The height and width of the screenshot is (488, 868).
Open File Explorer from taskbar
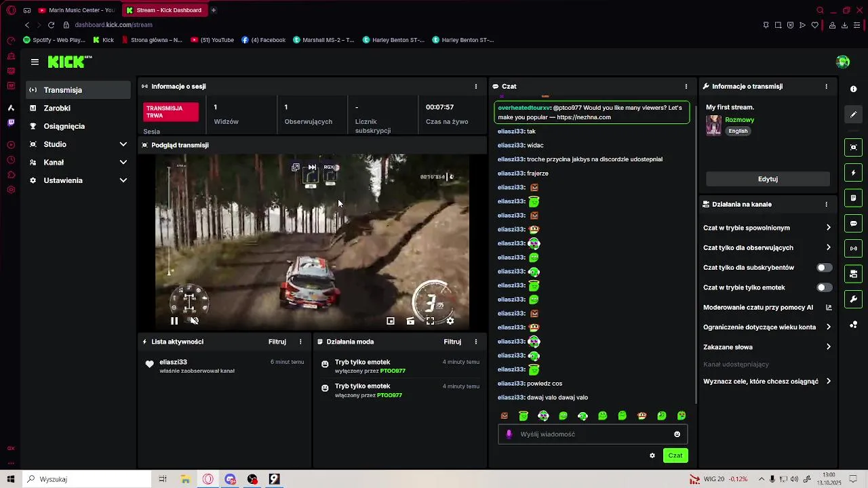tap(185, 479)
